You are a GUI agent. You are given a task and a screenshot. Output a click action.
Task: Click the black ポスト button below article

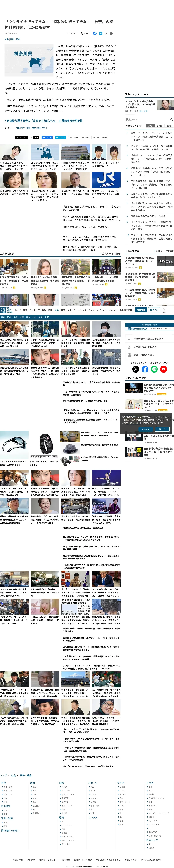[22, 137]
